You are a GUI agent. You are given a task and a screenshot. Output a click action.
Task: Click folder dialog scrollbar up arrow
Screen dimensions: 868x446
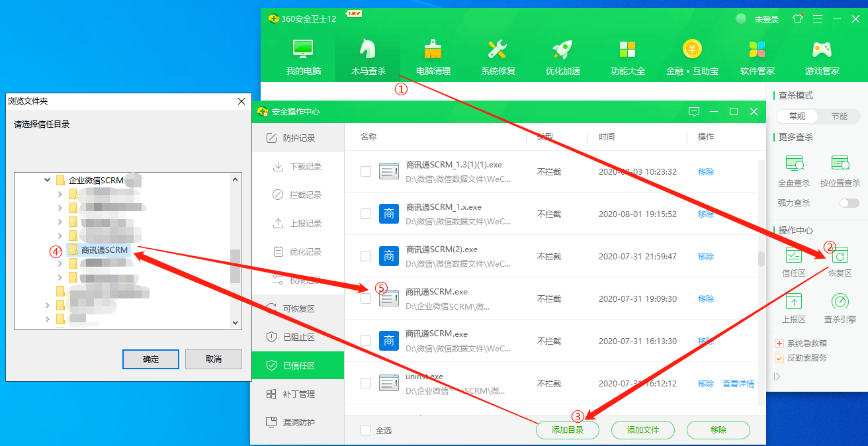(235, 179)
